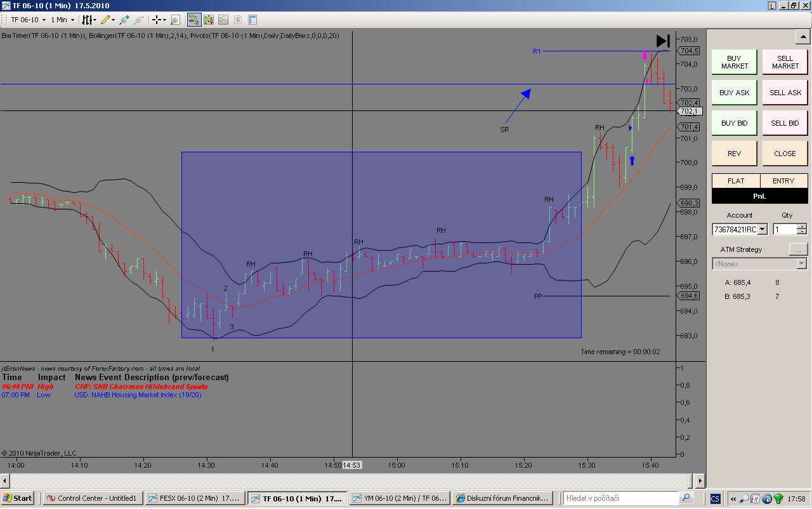Jump to latest bar with the skip arrow icon
This screenshot has width=812, height=509.
pos(663,41)
